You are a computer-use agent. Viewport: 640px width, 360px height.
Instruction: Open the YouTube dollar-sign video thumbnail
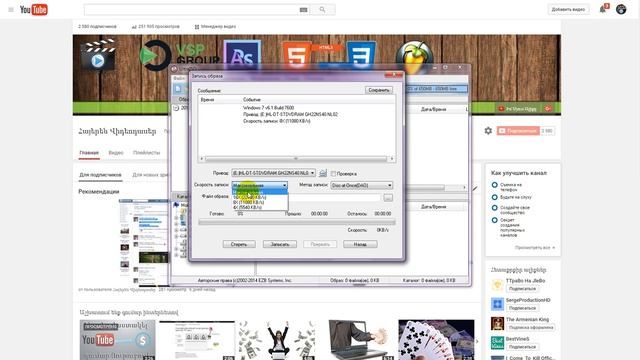pos(118,340)
